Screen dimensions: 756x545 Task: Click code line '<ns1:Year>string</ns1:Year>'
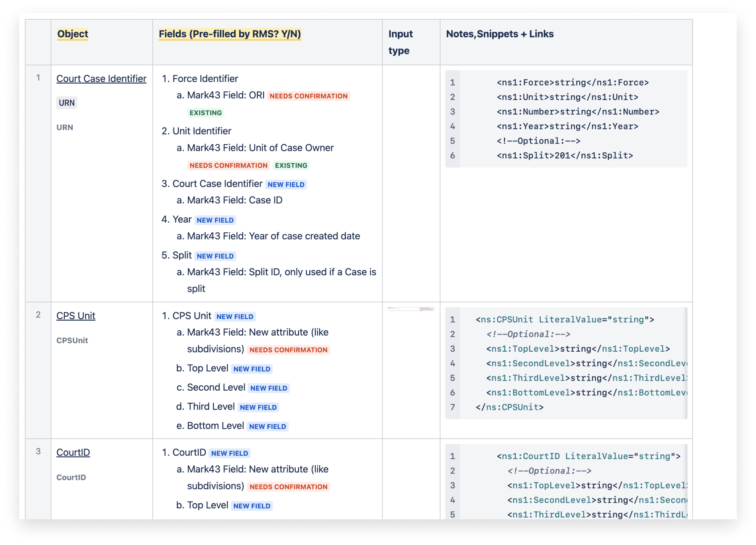[x=568, y=126]
